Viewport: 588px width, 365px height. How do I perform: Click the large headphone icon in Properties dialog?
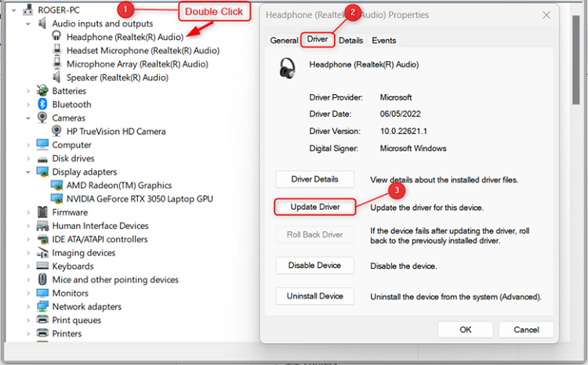(288, 68)
